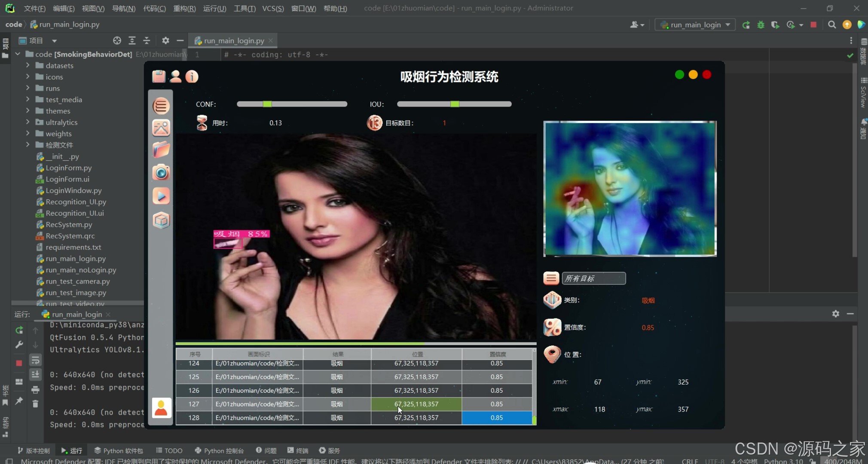This screenshot has height=464, width=868.
Task: Expand the datasets folder in the project tree
Action: [x=28, y=65]
